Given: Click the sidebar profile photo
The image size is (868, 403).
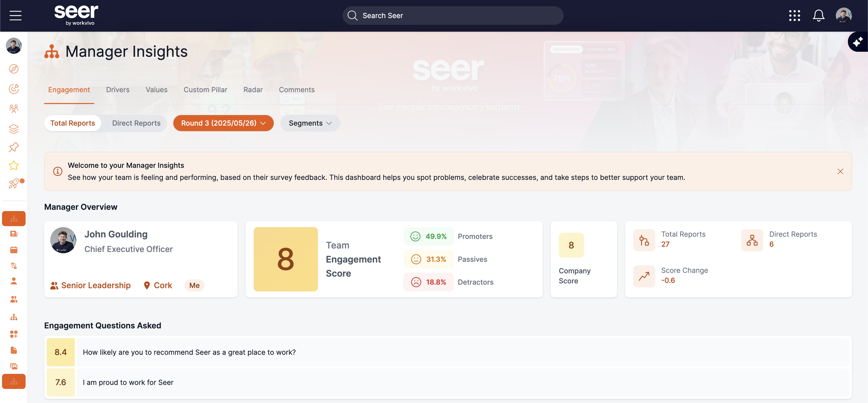Looking at the screenshot, I should click(x=14, y=46).
